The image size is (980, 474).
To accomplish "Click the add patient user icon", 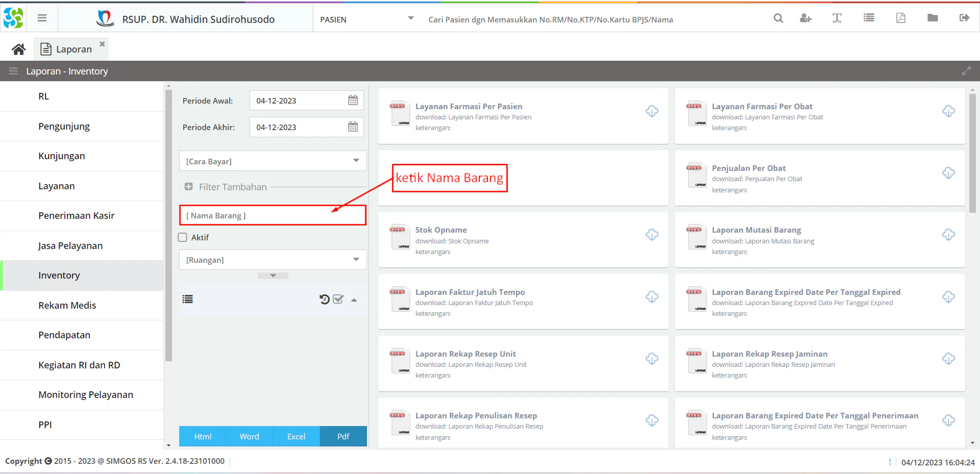I will [x=805, y=18].
